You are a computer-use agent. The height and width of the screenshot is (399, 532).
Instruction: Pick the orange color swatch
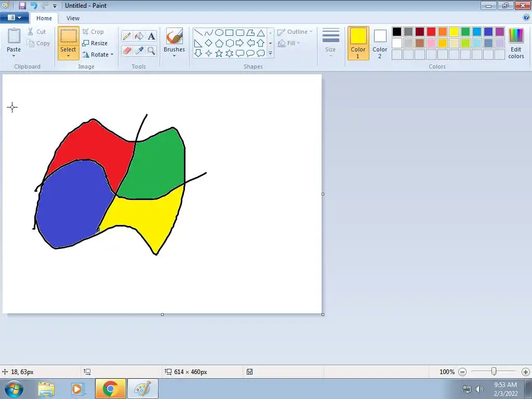coord(443,32)
